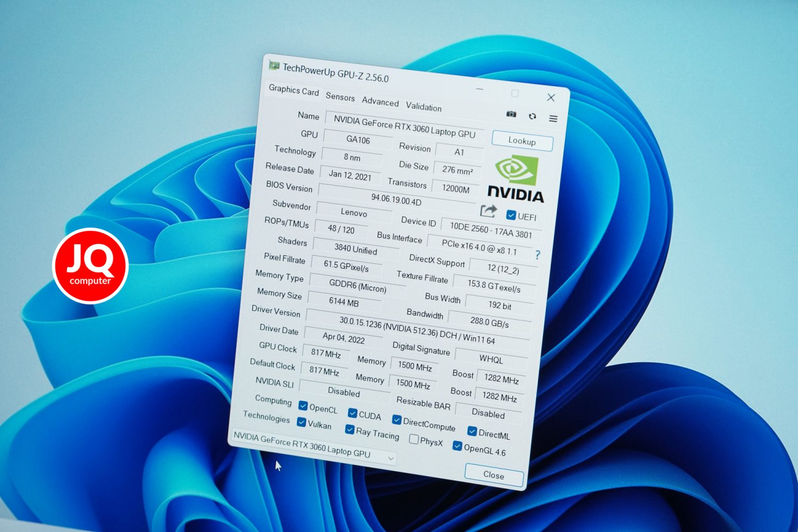Toggle the Vulkan checkbox
This screenshot has width=798, height=532.
click(302, 422)
